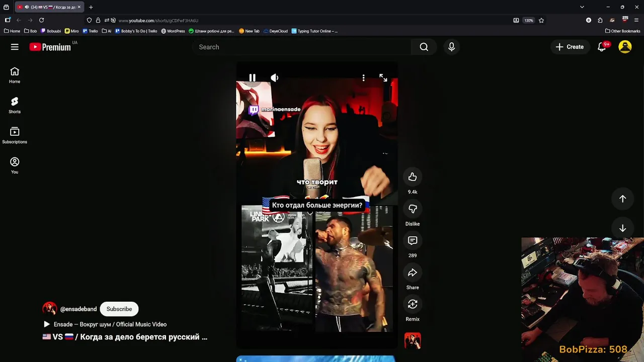Open the Short's three-dot options menu
Screen dimensions: 644x362
[363, 77]
